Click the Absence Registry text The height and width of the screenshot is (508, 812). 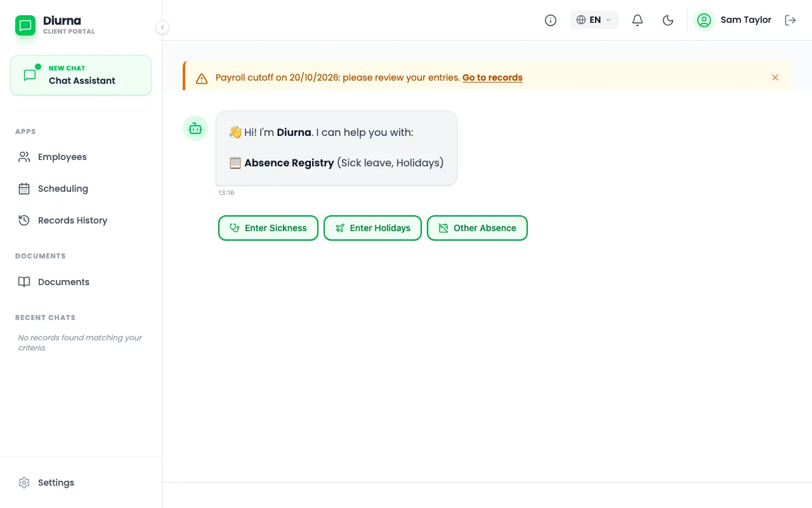289,163
